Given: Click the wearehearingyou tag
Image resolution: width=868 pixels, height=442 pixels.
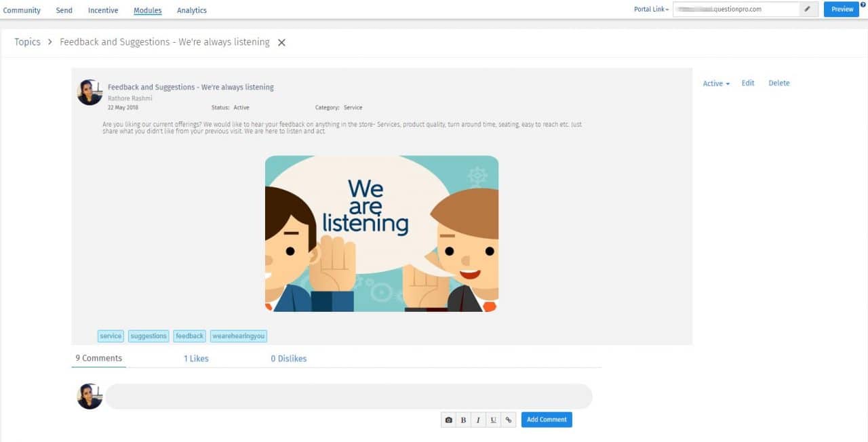Looking at the screenshot, I should tap(239, 336).
